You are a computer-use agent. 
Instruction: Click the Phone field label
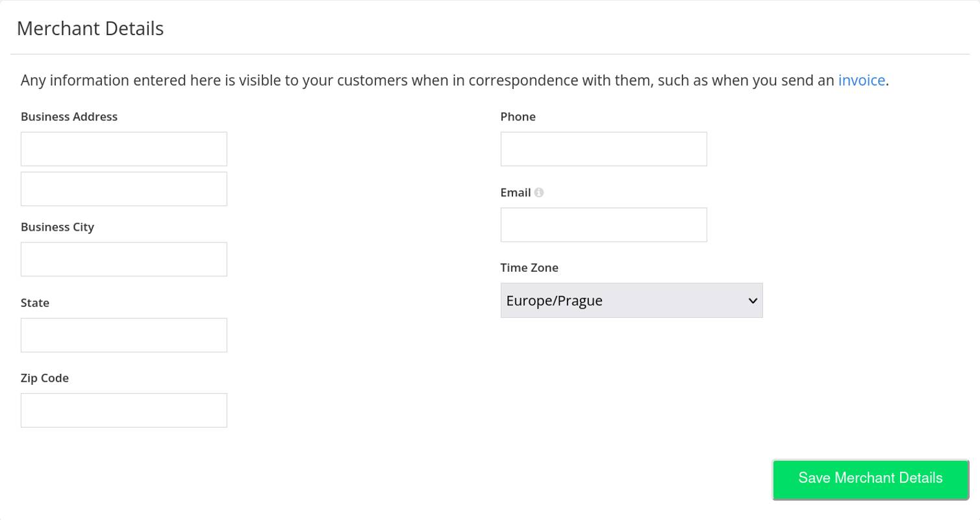(518, 116)
